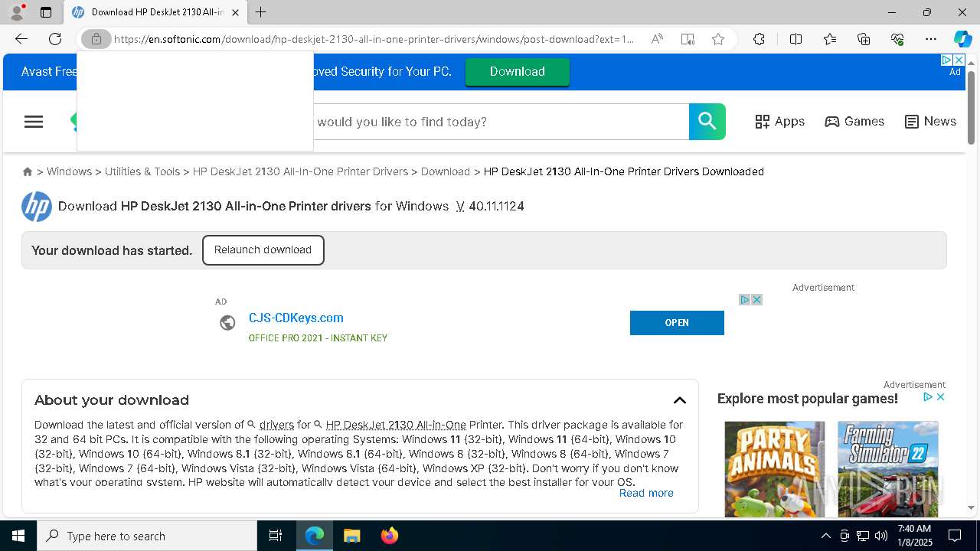Collapse About your download section
Screen dimensions: 980x551
[x=680, y=400]
